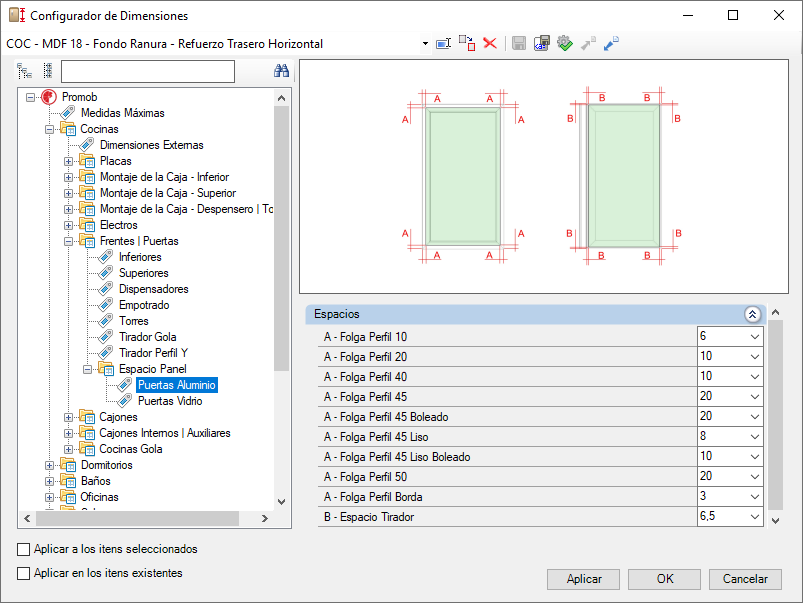Screen dimensions: 803x603
Task: Expand Montaje de la Caja - Superior
Action: [69, 193]
